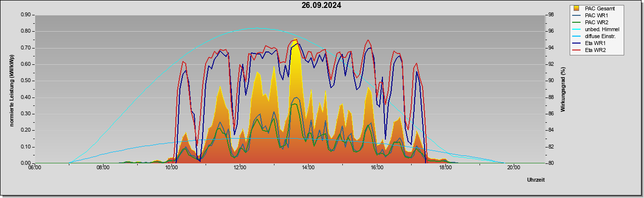Click the Uhrzeit axis title
Viewport: 644px width, 198px height.
pos(536,180)
